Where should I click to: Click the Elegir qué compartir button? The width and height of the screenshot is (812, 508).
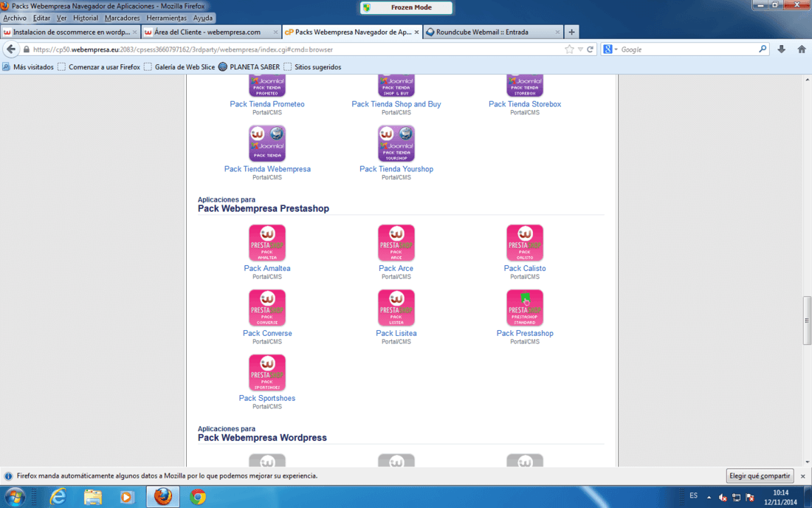760,476
